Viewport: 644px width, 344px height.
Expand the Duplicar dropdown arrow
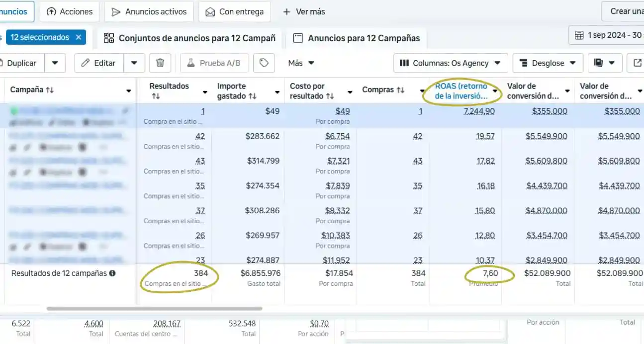[x=55, y=63]
